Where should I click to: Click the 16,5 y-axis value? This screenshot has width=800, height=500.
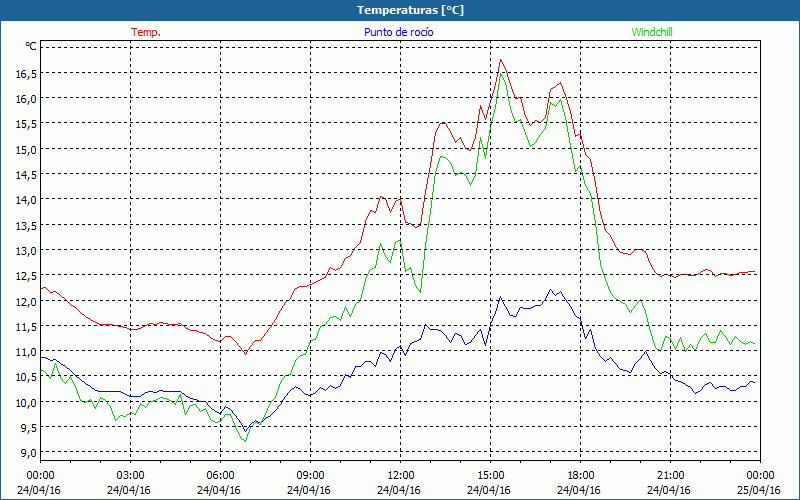pos(26,73)
